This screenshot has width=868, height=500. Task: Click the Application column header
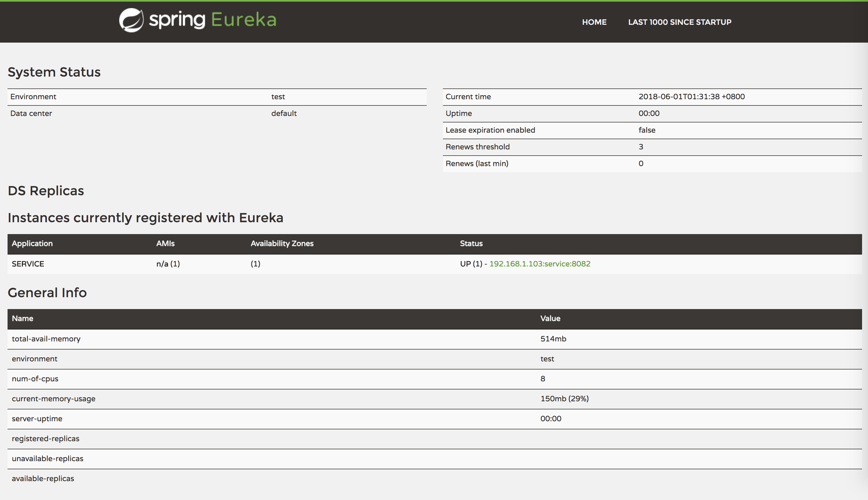pos(32,244)
